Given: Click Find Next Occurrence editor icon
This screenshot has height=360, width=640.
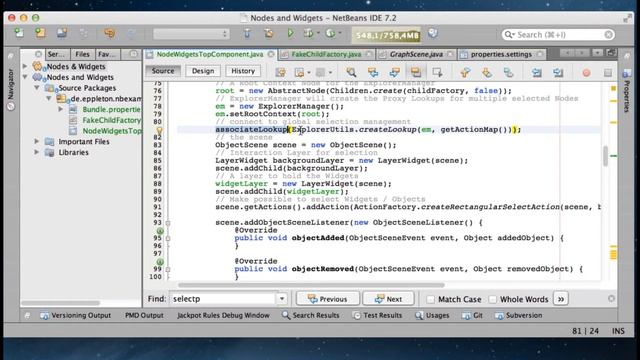Looking at the screenshot, I should pos(394,73).
